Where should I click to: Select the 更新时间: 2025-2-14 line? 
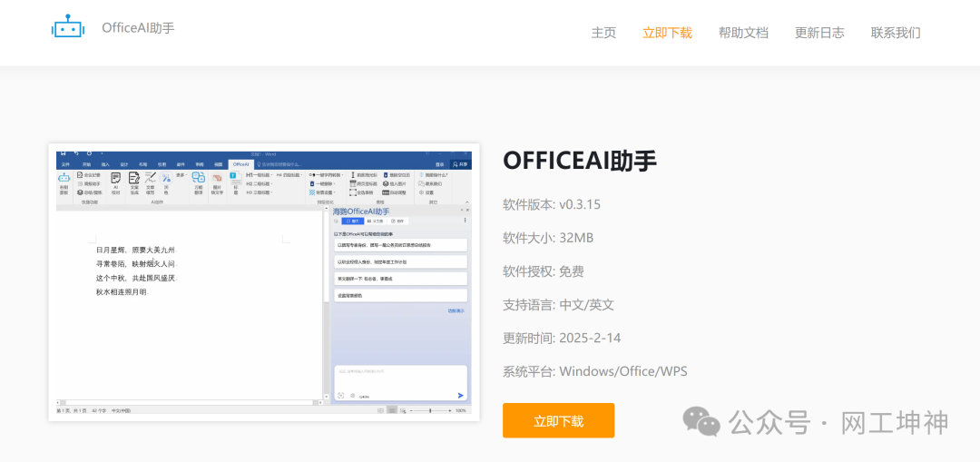click(562, 339)
